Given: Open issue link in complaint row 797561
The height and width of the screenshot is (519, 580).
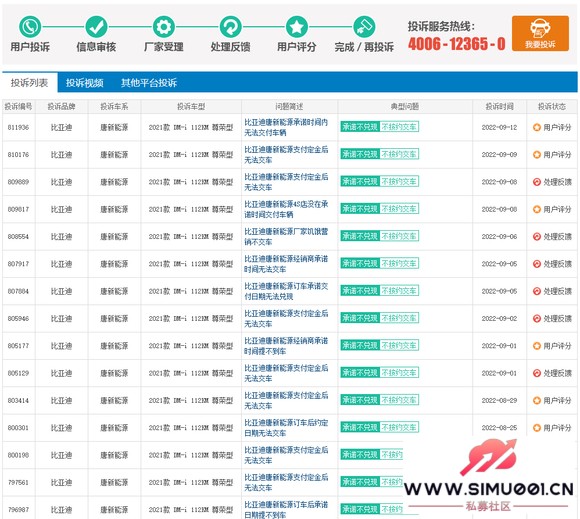Looking at the screenshot, I should pos(286,482).
